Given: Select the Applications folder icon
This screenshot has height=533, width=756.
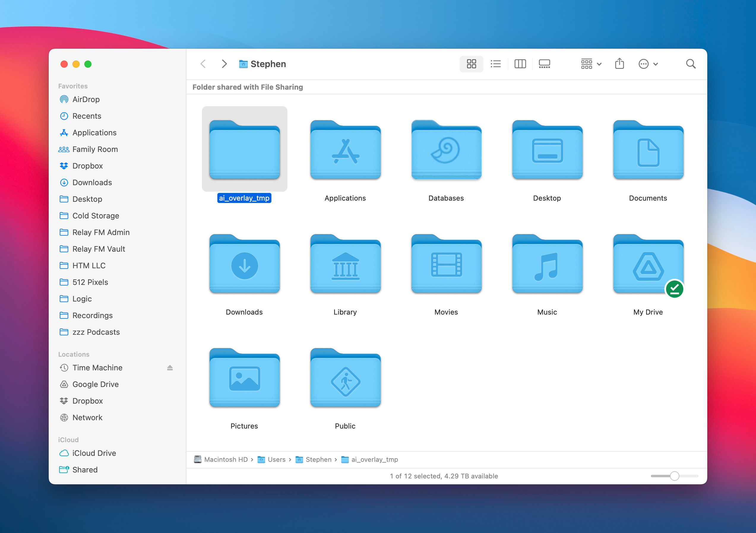Looking at the screenshot, I should (x=345, y=149).
